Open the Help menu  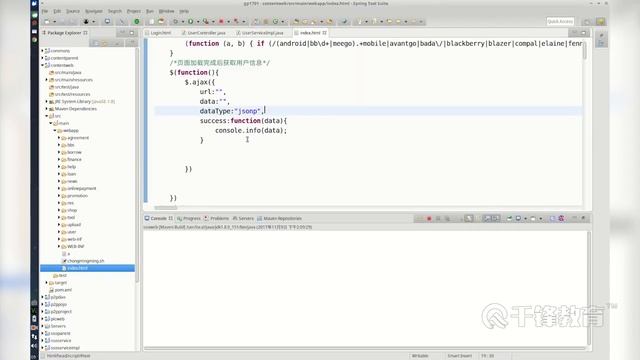[184, 11]
